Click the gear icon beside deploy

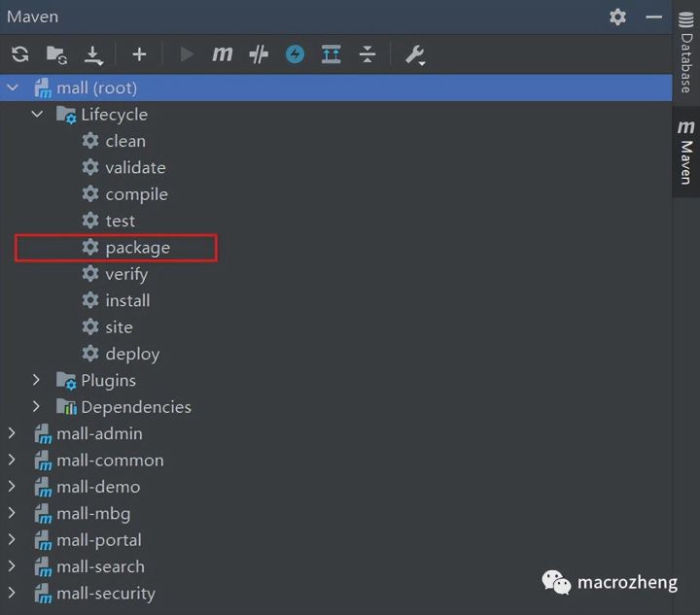pyautogui.click(x=90, y=354)
